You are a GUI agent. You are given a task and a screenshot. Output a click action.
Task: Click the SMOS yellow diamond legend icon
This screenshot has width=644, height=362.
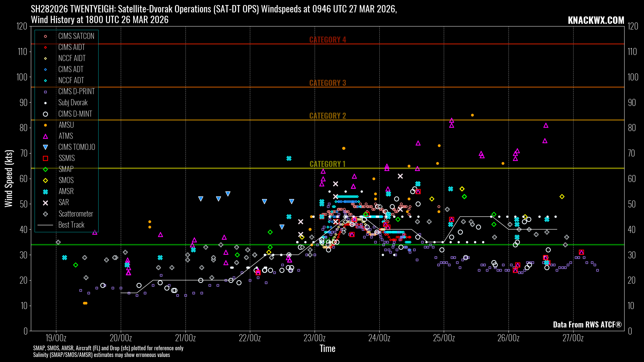click(x=45, y=181)
